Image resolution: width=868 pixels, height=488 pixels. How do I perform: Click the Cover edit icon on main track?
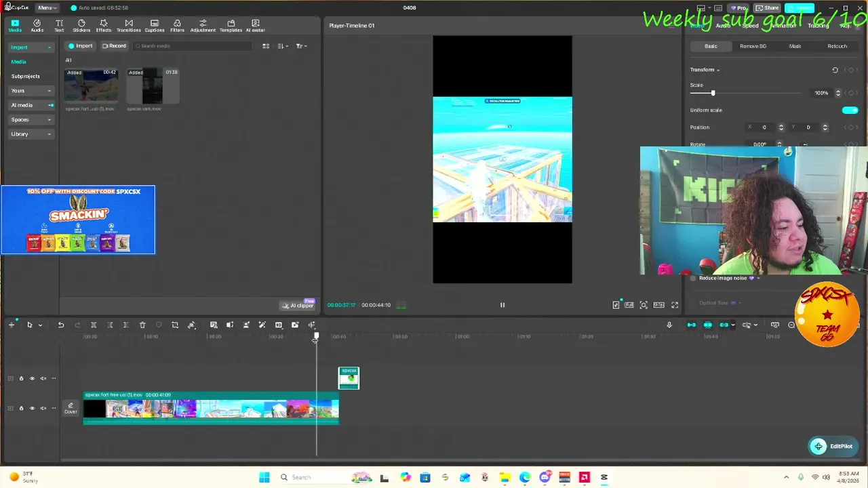click(71, 408)
